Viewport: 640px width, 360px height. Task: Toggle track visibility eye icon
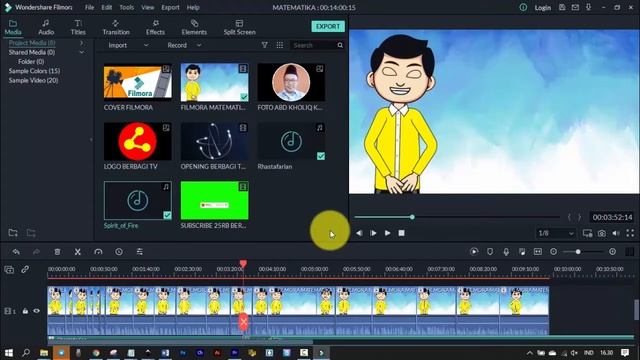[x=37, y=311]
